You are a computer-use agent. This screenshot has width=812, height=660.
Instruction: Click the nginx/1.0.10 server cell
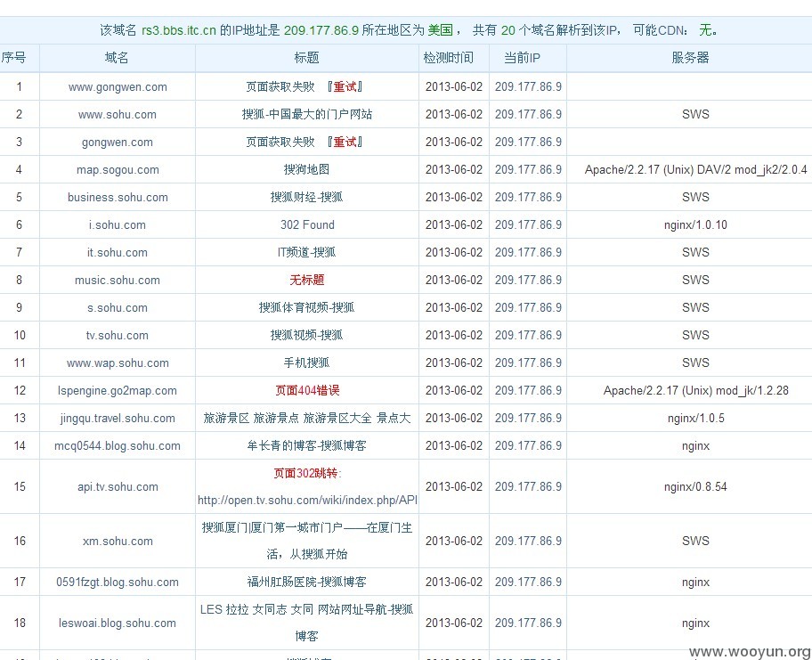pos(695,224)
